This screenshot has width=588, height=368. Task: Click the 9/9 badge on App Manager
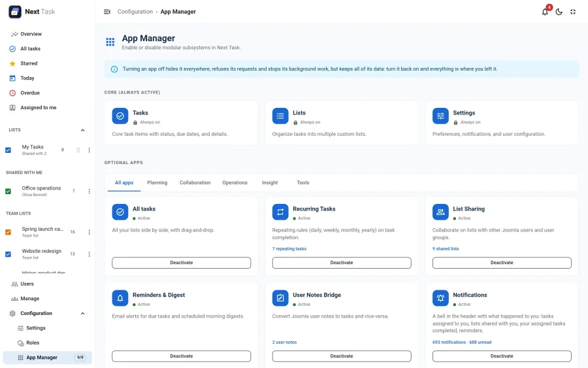tap(80, 358)
